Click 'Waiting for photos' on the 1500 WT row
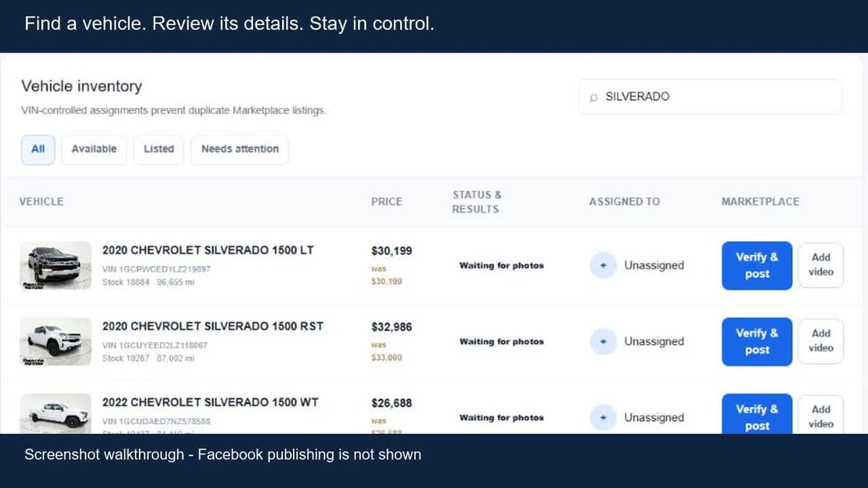The image size is (868, 488). pyautogui.click(x=501, y=417)
